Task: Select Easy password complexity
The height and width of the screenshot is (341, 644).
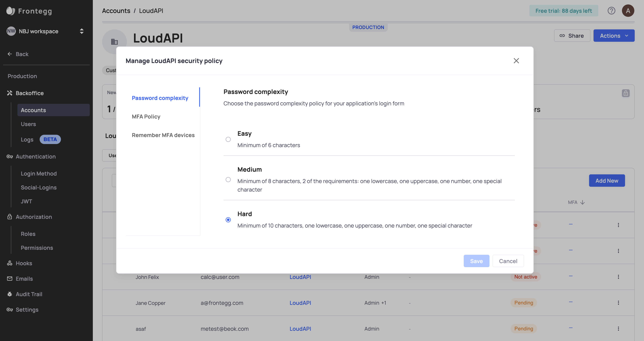Action: pyautogui.click(x=228, y=139)
